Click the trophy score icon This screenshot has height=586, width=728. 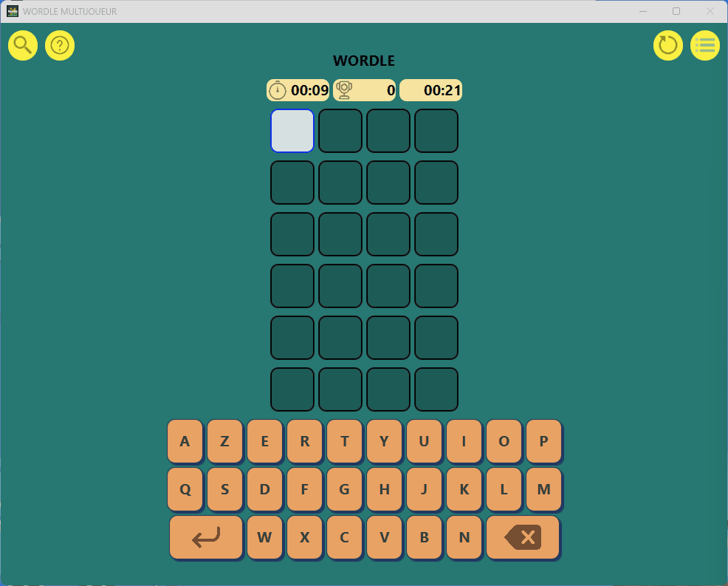coord(344,90)
